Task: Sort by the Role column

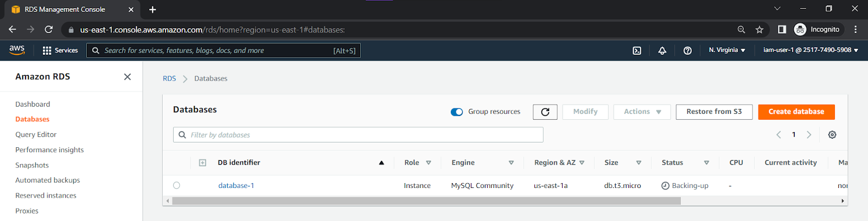Action: [x=429, y=162]
